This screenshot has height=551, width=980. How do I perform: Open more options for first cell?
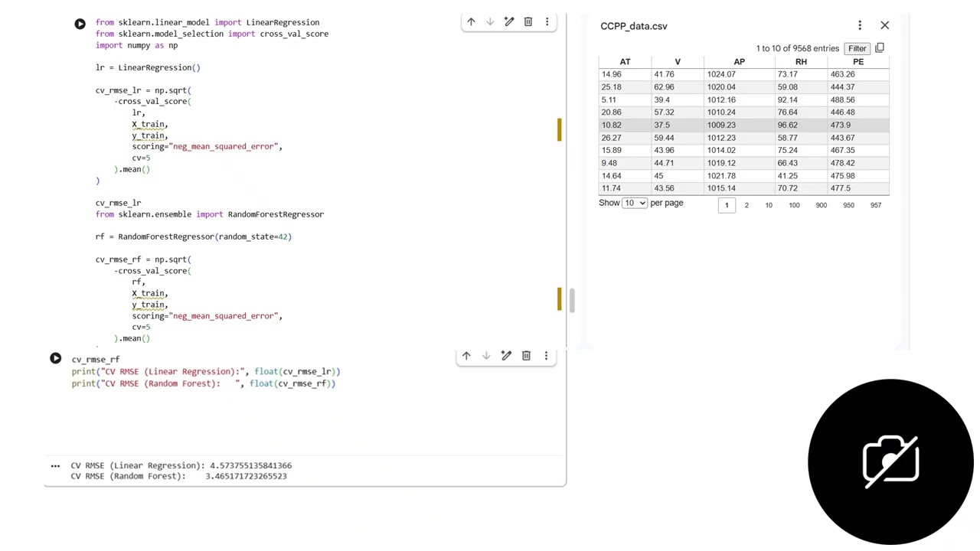click(547, 22)
